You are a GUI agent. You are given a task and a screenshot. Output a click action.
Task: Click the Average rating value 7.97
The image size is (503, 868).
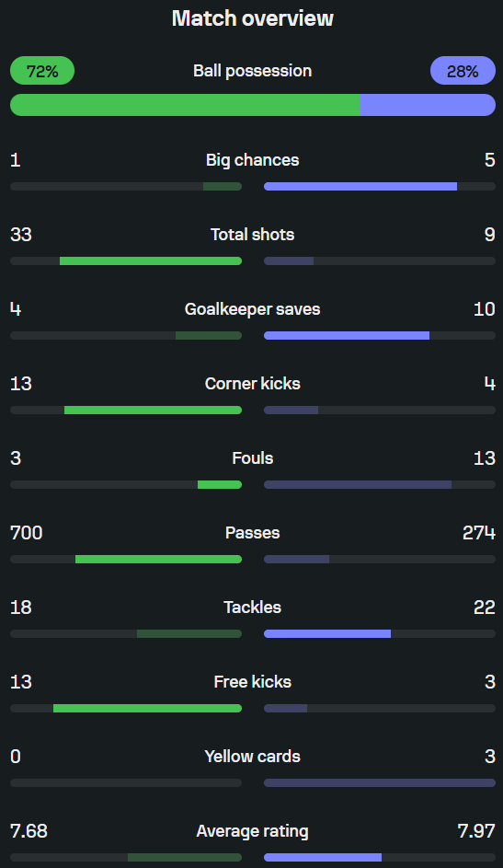pyautogui.click(x=476, y=831)
